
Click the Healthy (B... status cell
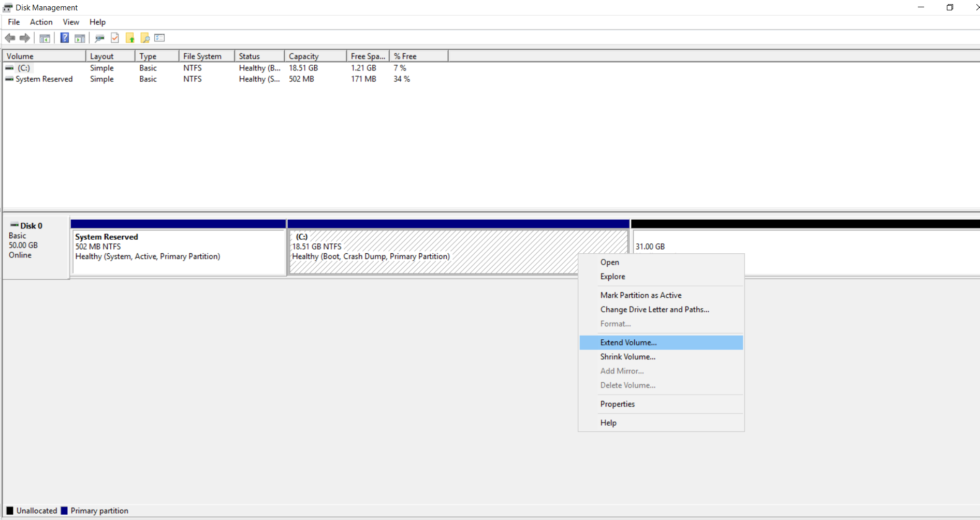point(259,68)
